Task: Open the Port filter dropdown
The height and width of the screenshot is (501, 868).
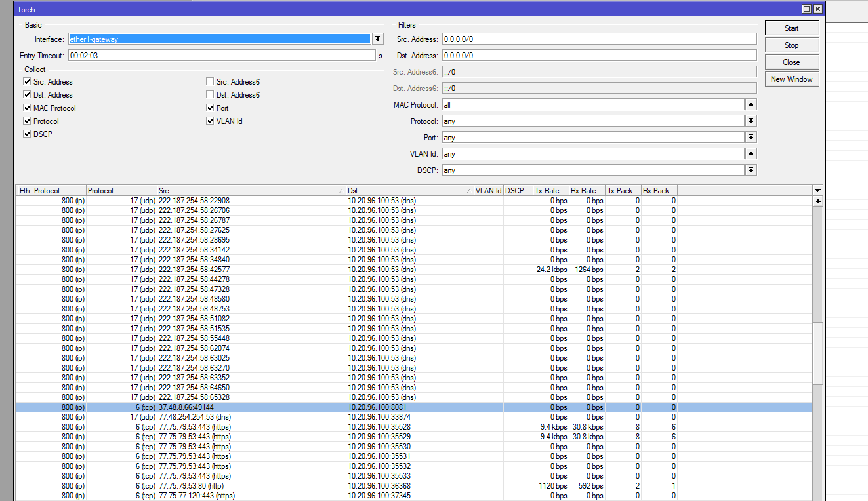Action: click(751, 138)
